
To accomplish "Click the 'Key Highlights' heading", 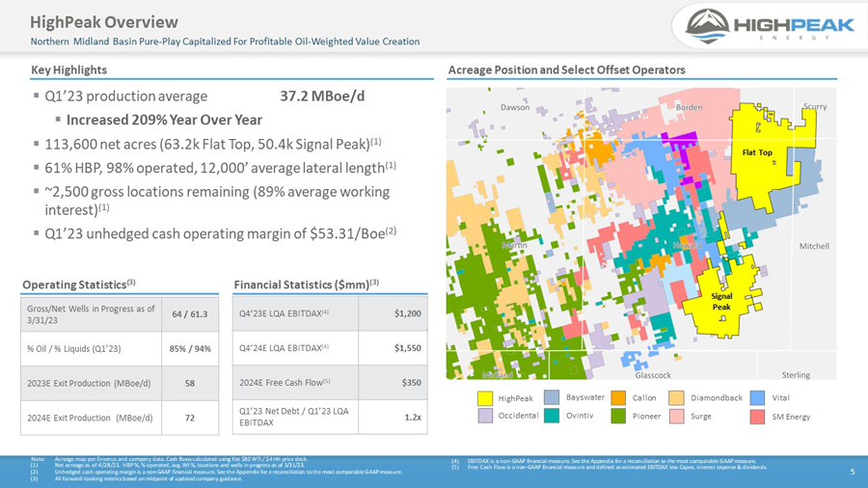I will tap(68, 69).
